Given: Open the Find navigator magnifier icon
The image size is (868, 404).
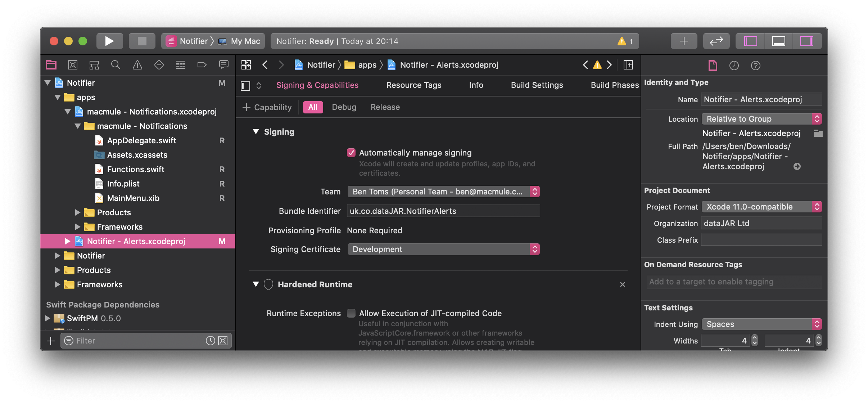Looking at the screenshot, I should click(116, 65).
